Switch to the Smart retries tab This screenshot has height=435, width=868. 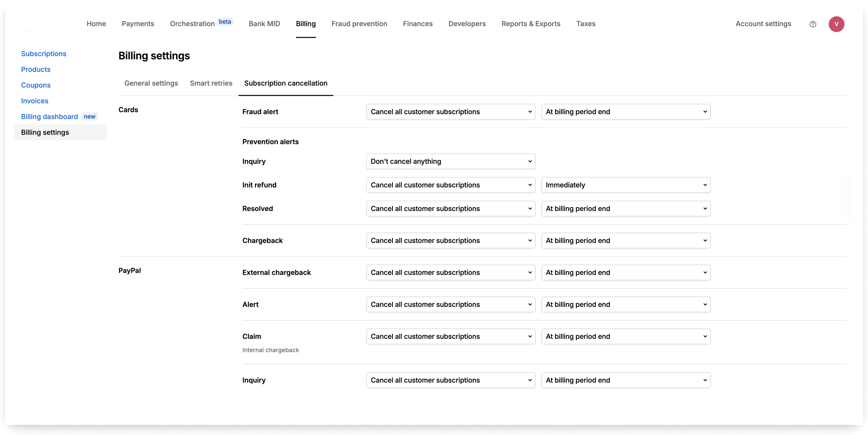pyautogui.click(x=211, y=83)
